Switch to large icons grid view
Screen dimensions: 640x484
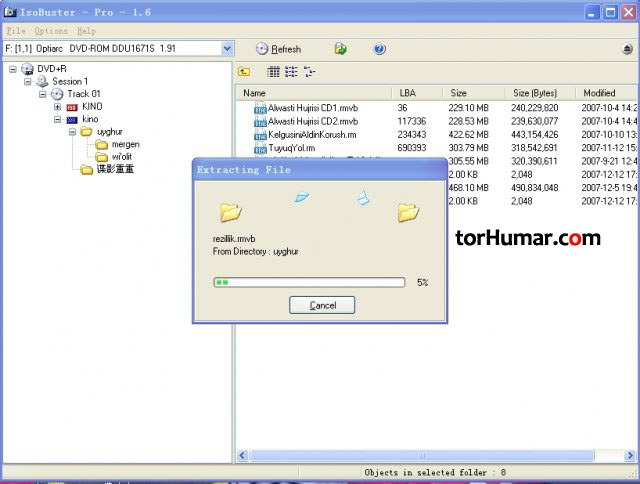click(x=273, y=72)
